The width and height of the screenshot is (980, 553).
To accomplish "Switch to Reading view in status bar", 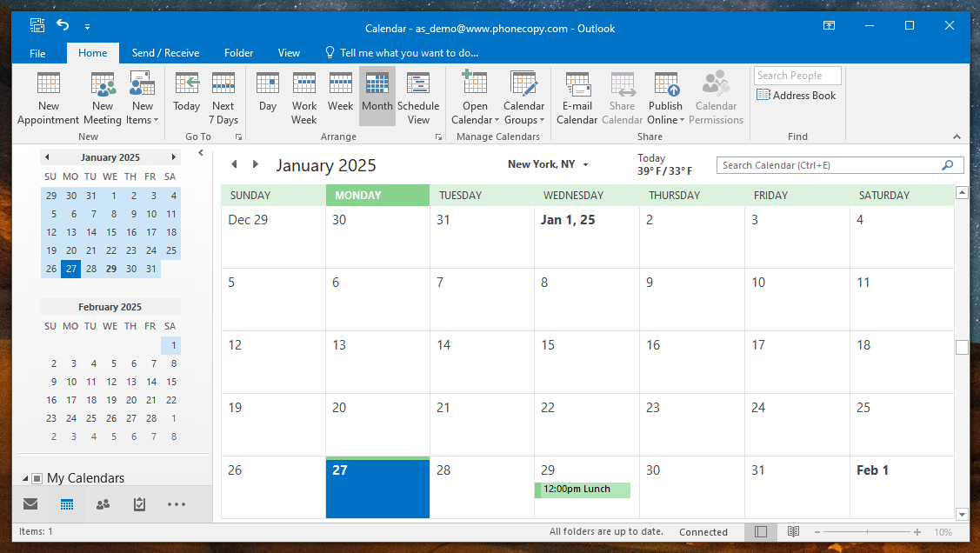I will tap(794, 532).
